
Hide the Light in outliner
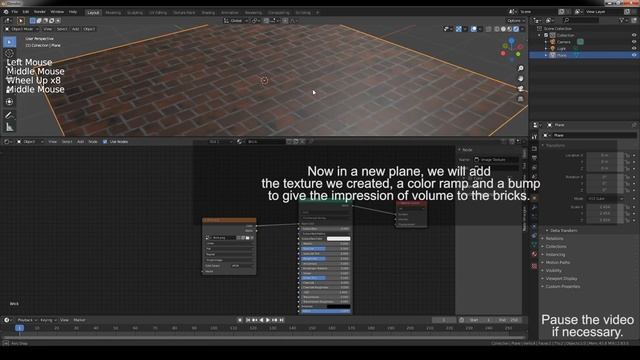coord(634,48)
